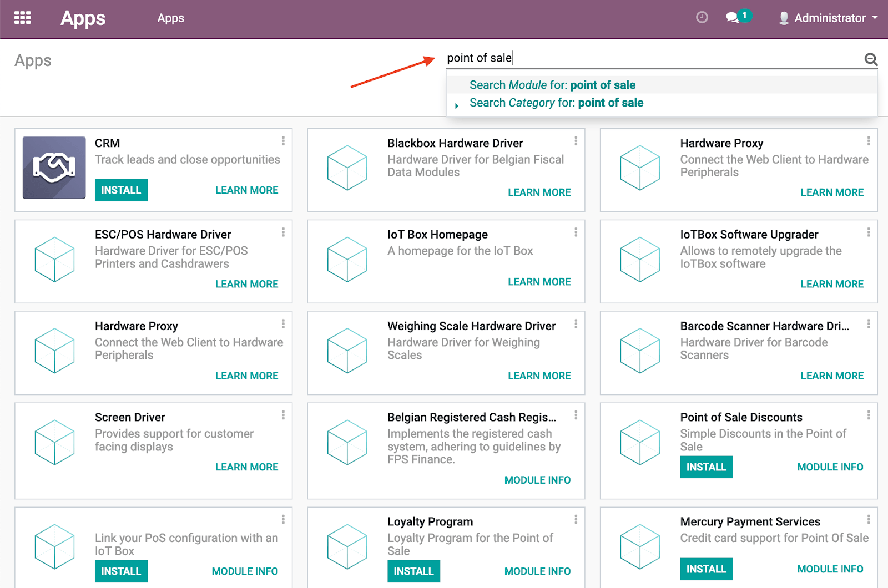
Task: Choose 'Search Module for: point of sale'
Action: pos(552,85)
